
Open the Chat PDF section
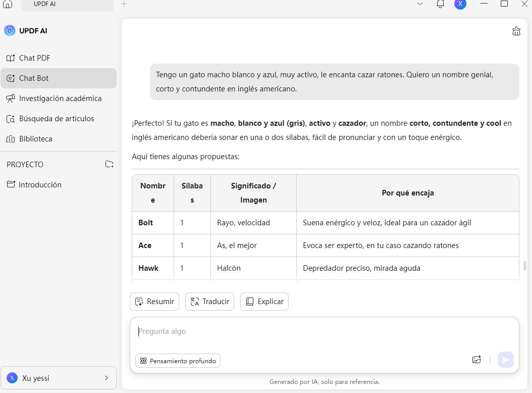[34, 58]
